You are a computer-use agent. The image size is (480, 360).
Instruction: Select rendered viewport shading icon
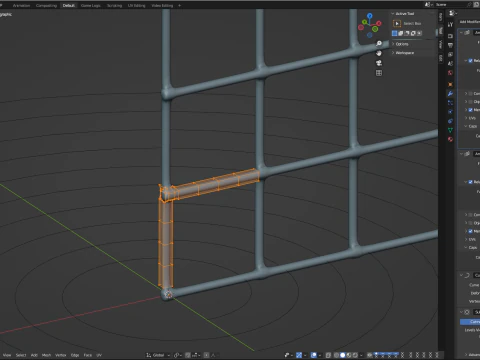355,355
